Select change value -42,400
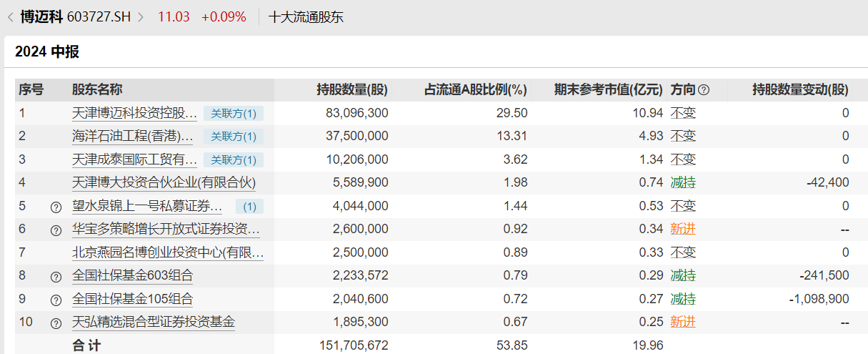This screenshot has height=354, width=868. tap(828, 183)
